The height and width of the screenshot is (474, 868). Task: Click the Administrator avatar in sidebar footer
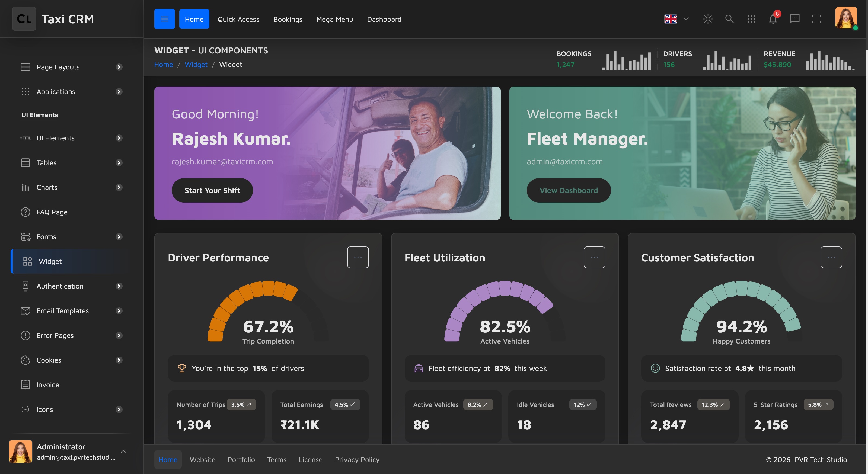[21, 451]
